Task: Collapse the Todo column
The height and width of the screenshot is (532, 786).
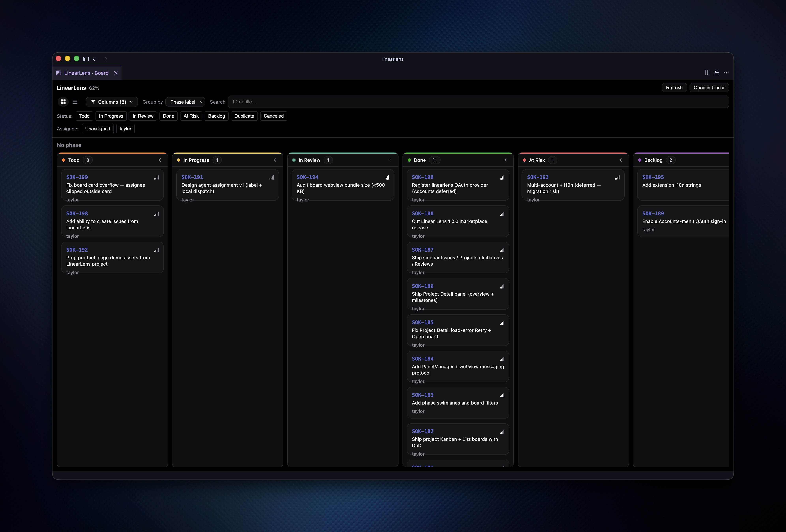Action: [x=160, y=160]
